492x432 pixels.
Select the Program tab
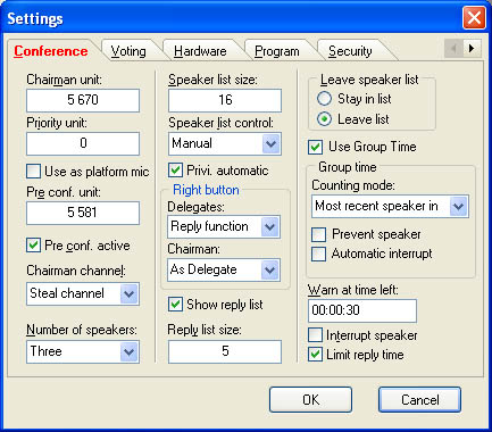coord(277,51)
